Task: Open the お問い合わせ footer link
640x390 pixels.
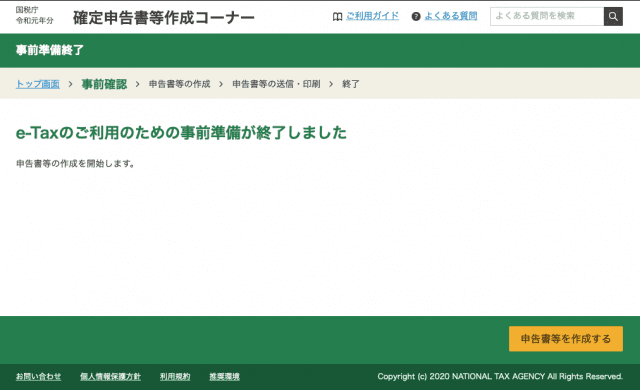Action: coord(38,377)
